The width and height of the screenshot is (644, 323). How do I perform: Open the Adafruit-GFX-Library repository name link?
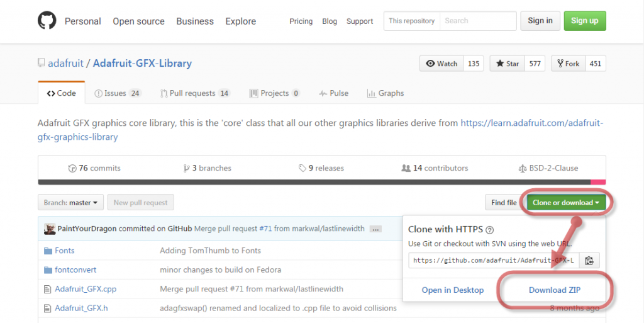point(143,64)
